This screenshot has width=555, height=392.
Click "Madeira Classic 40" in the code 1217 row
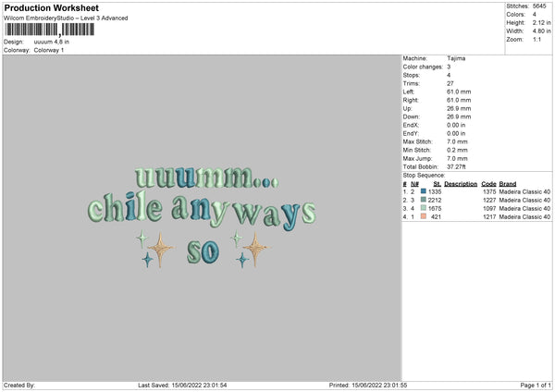(524, 217)
